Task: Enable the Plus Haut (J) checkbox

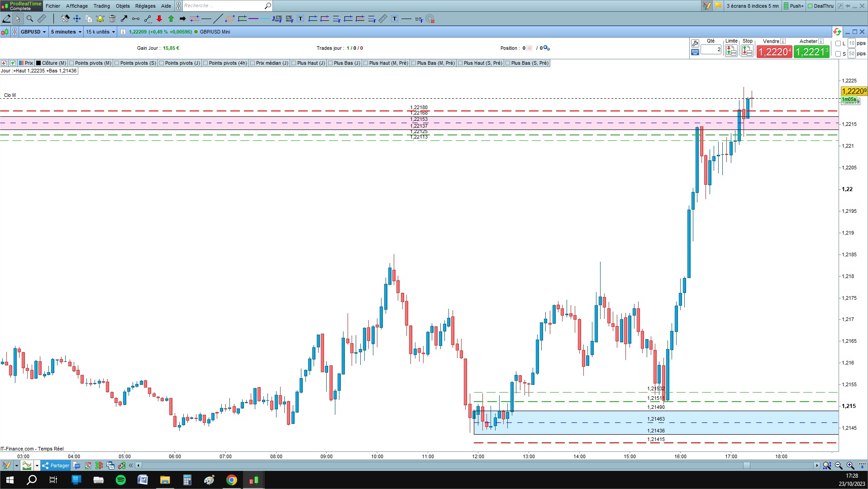Action: coord(294,63)
